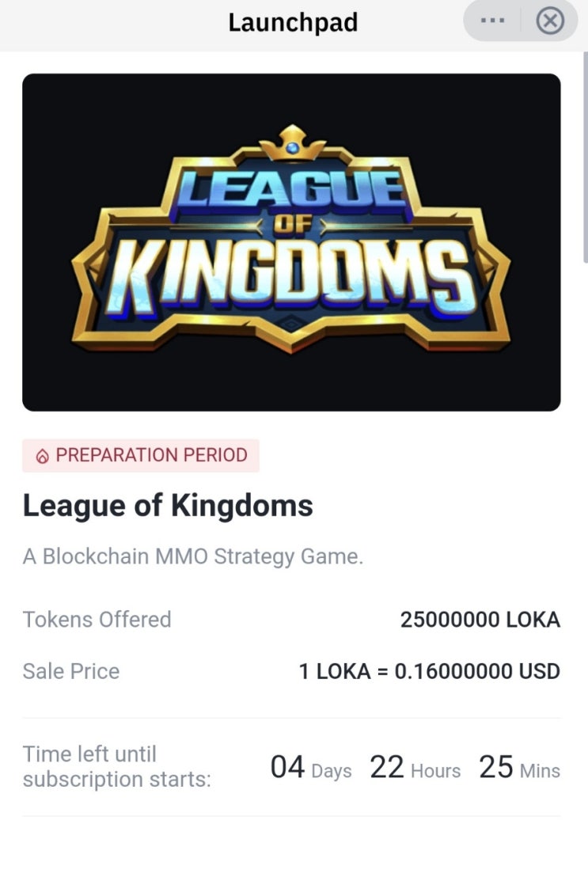This screenshot has height=869, width=588.
Task: Click the Launchpad page title
Action: pos(293,23)
